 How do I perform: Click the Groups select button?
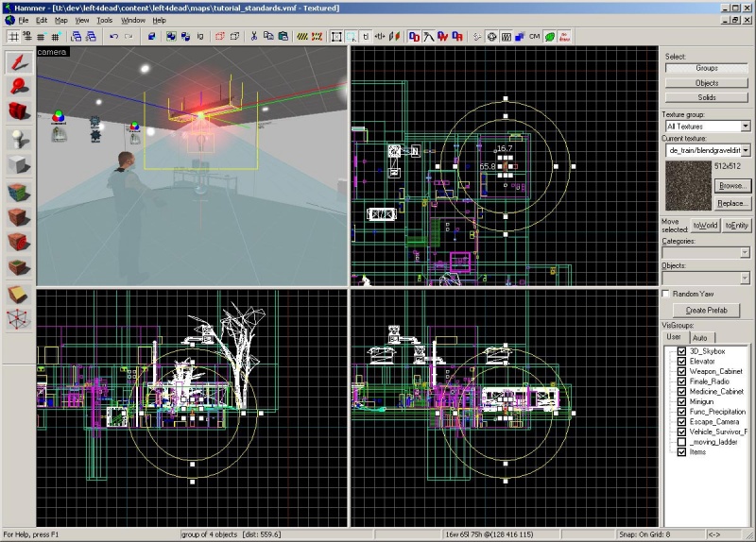707,68
